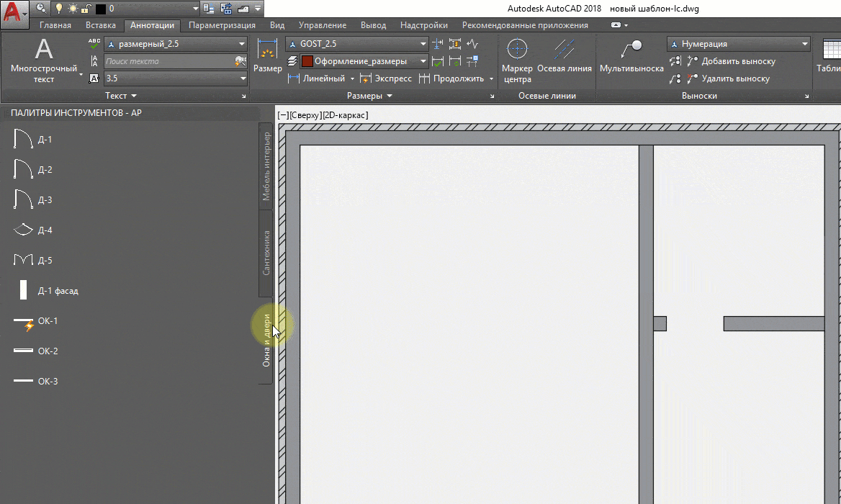Click Добавить выноску button
This screenshot has height=504, width=841.
[x=731, y=61]
